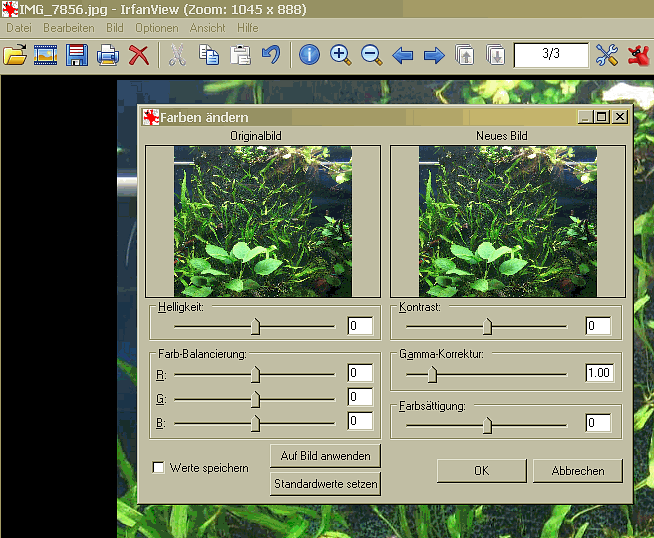Enable the "Werte speichern" checkbox
The height and width of the screenshot is (538, 654).
(158, 467)
